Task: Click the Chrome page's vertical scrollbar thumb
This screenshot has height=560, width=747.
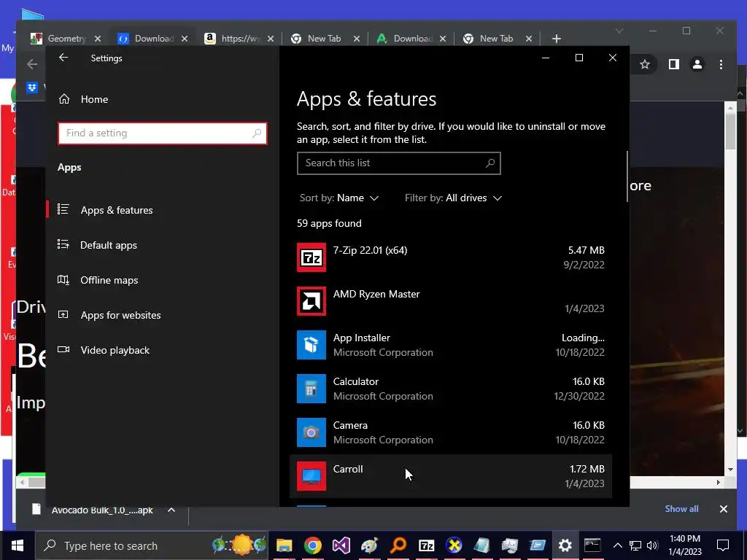Action: [x=730, y=131]
